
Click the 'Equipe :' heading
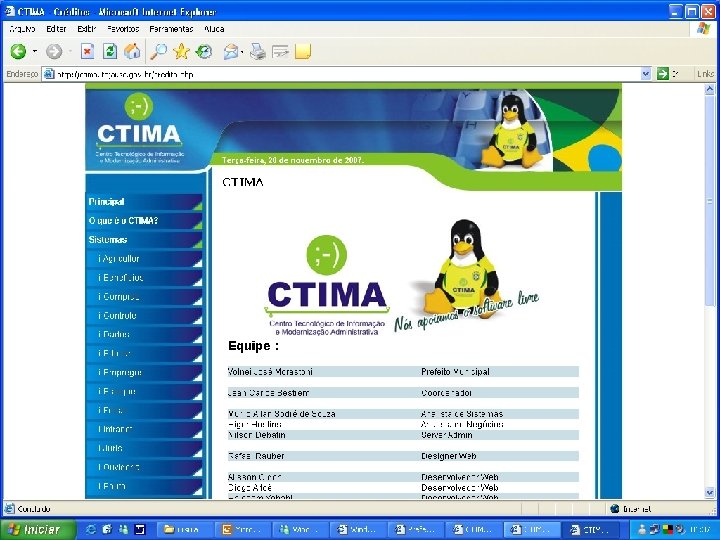253,346
